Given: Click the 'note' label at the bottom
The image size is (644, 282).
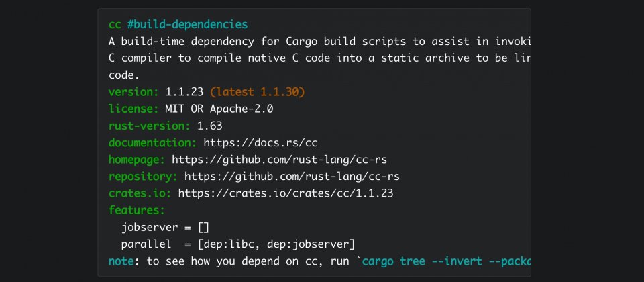Looking at the screenshot, I should click(121, 261).
